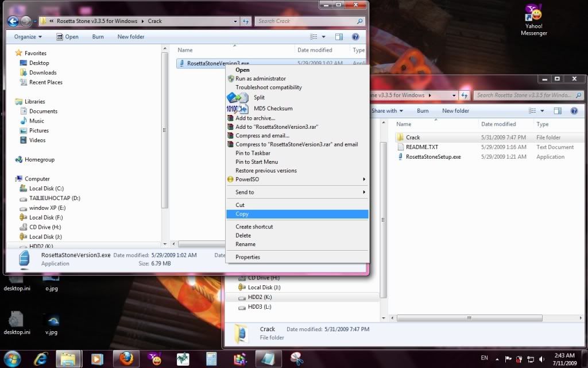Screen dimensions: 588x368
Task: Open the window XP (E:) drive
Action: click(x=47, y=208)
